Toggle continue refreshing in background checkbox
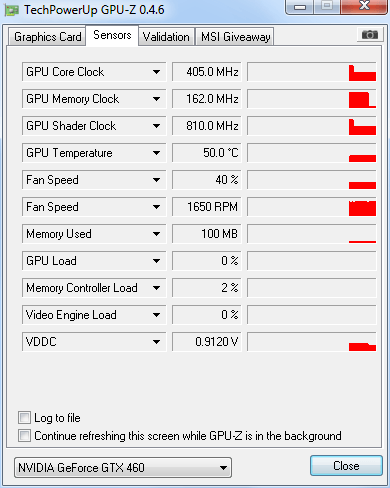 click(x=24, y=435)
